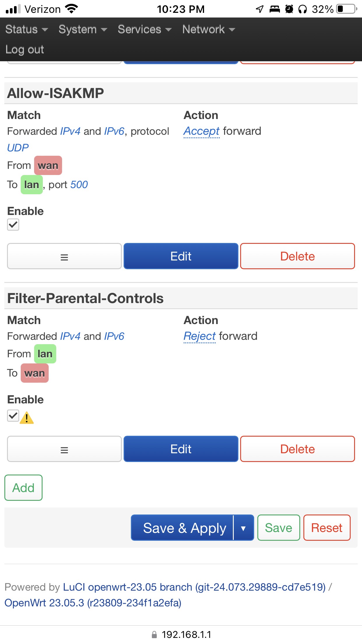
Task: Open the Save & Apply dropdown arrow
Action: (243, 528)
